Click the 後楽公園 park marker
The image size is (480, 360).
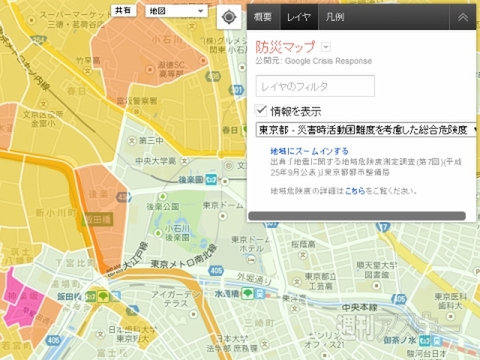(162, 197)
